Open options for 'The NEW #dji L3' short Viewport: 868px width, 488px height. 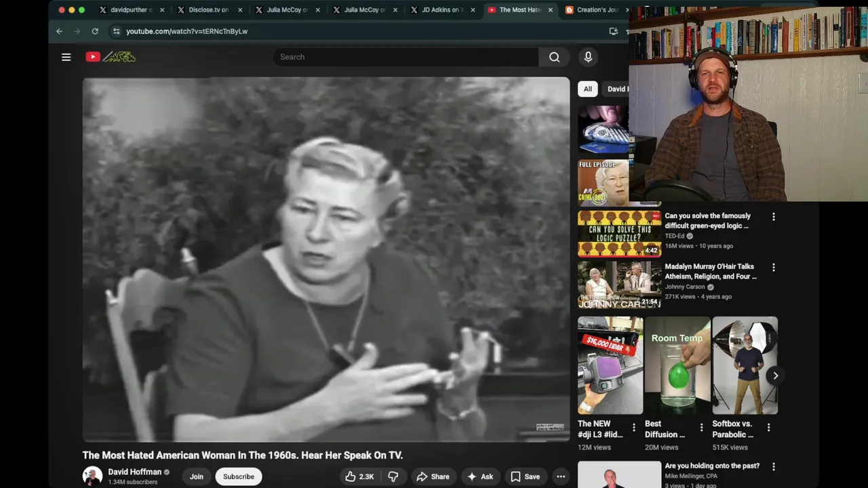634,428
